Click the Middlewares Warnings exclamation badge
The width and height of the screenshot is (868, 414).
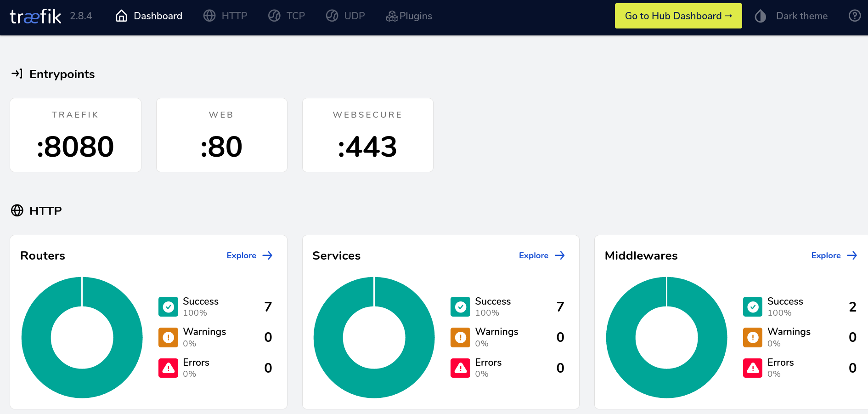(x=752, y=337)
